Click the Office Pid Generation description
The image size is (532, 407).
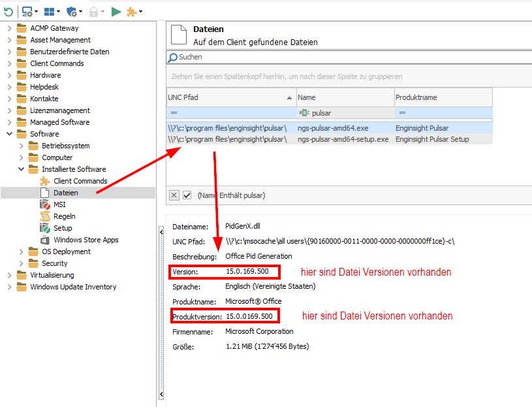coord(258,256)
